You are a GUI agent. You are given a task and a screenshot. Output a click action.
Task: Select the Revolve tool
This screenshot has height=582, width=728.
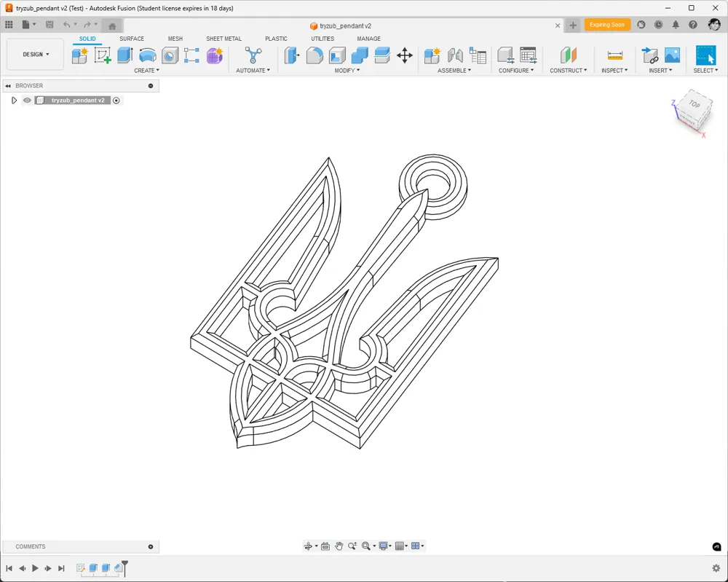147,55
